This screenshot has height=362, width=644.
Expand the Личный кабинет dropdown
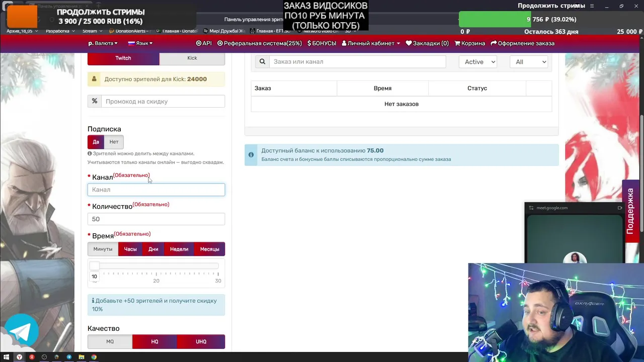[371, 43]
